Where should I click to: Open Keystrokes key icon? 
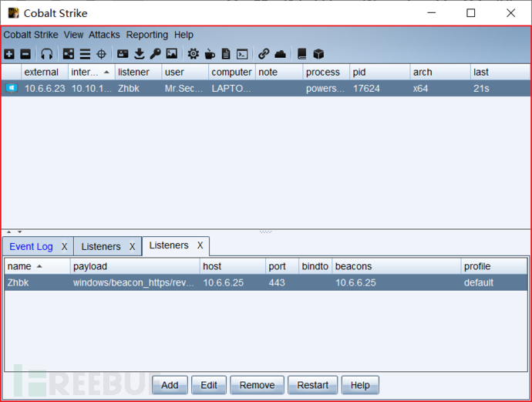[x=156, y=54]
